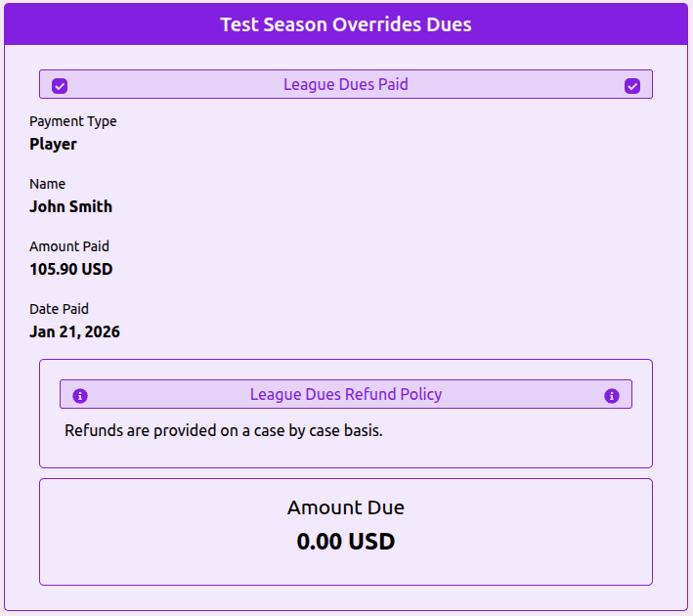Viewport: 693px width, 616px height.
Task: Select the name "John Smith"
Action: click(70, 206)
